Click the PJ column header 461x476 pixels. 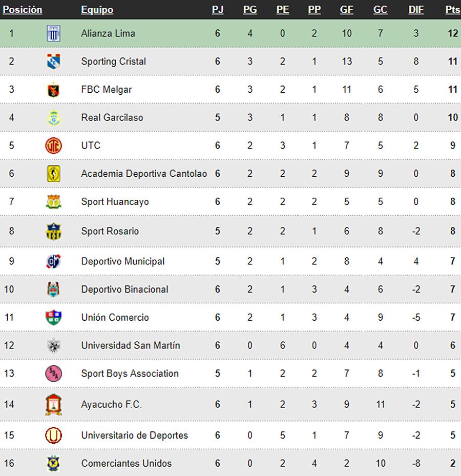(218, 10)
